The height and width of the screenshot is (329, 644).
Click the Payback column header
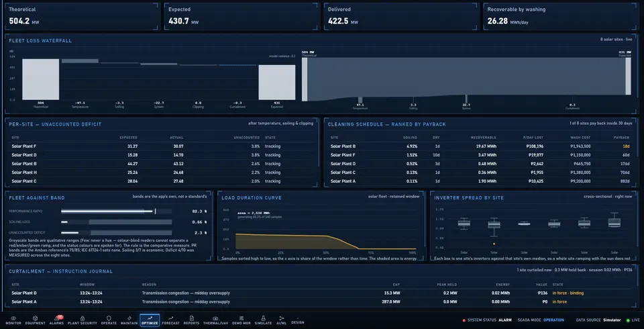pyautogui.click(x=622, y=138)
